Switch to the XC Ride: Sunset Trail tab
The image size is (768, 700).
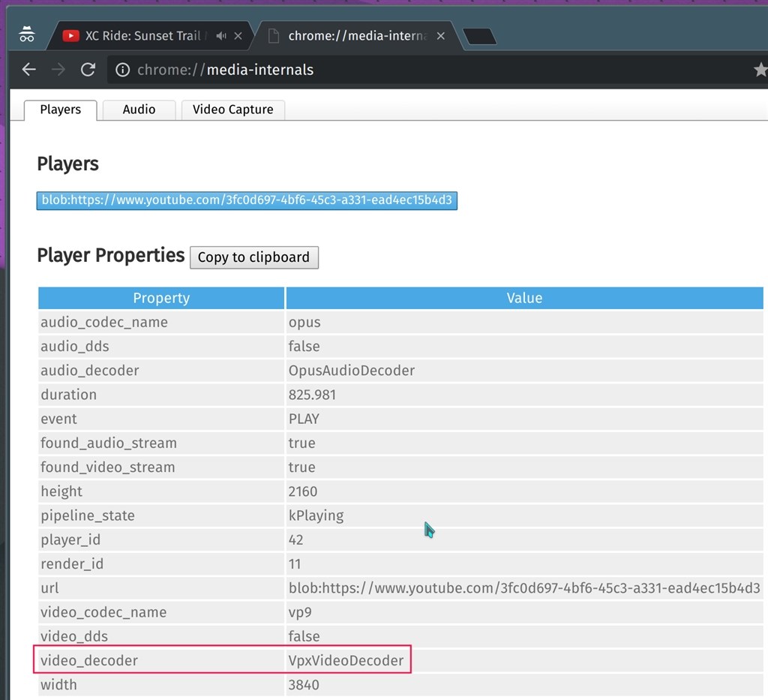142,36
